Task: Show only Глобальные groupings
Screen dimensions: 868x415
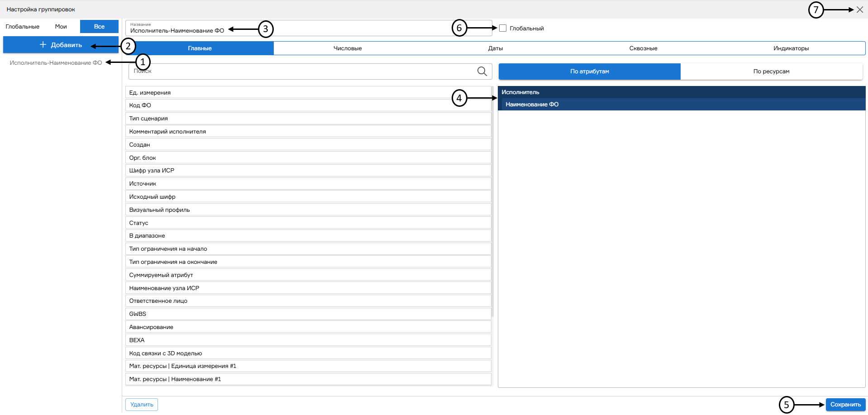Action: 23,27
